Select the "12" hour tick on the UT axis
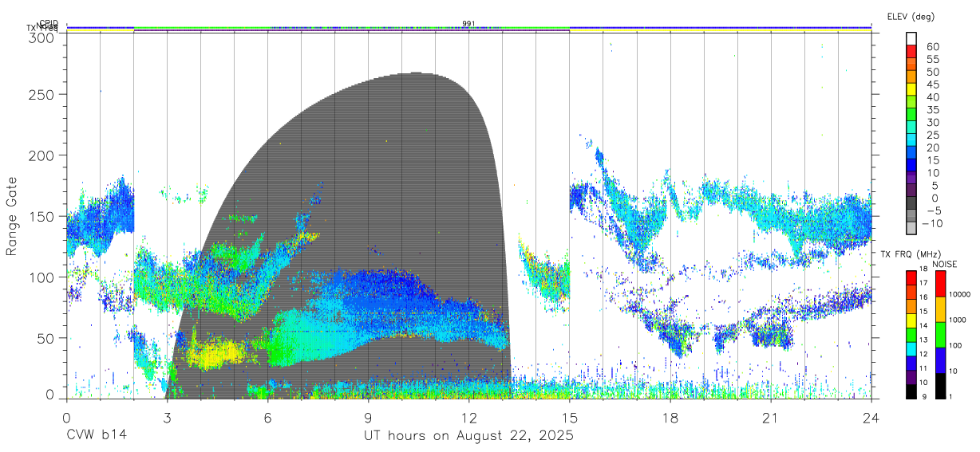 click(x=468, y=418)
